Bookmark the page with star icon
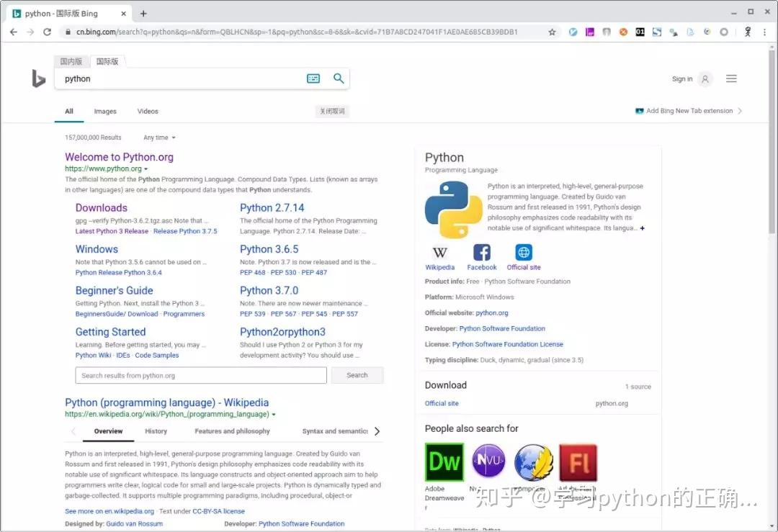Image resolution: width=778 pixels, height=532 pixels. click(x=552, y=32)
